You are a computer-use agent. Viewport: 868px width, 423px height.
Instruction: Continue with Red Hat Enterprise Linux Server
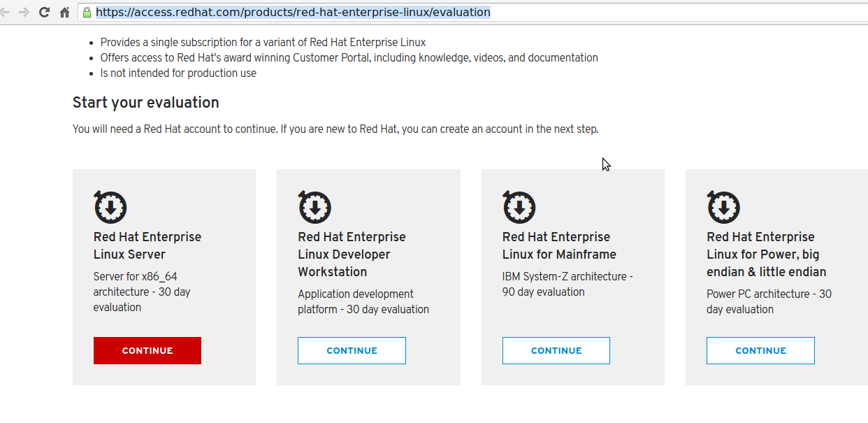click(x=147, y=350)
